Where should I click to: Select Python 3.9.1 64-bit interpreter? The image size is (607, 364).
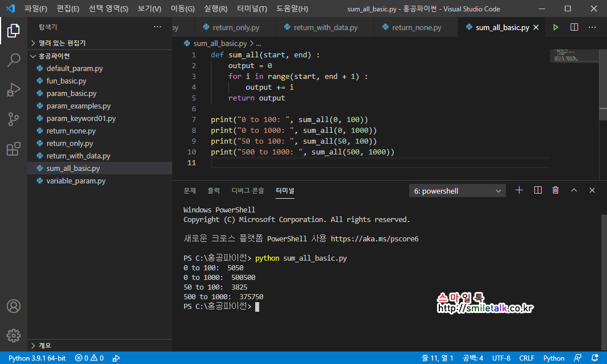point(37,358)
